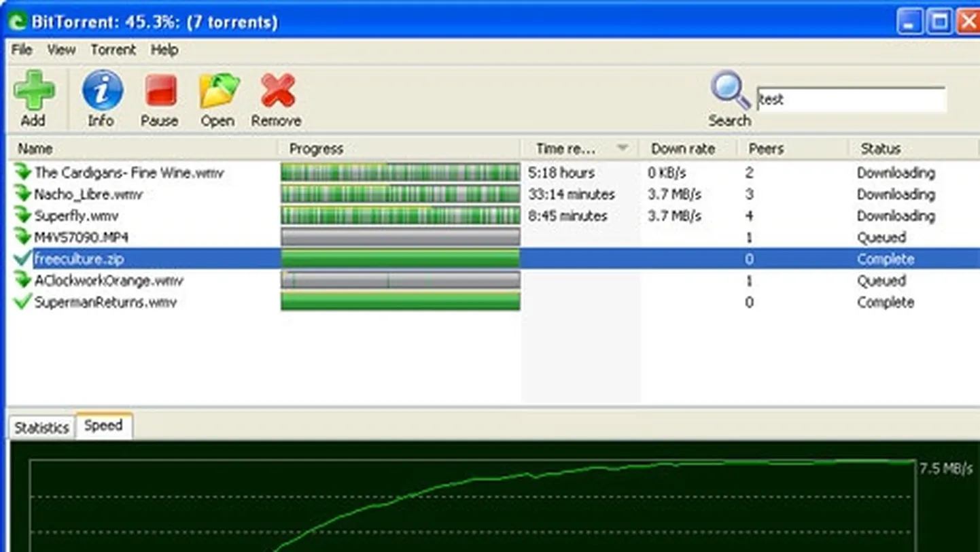980x552 pixels.
Task: Click the '33:14 minutes' time remaining value
Action: (x=572, y=194)
